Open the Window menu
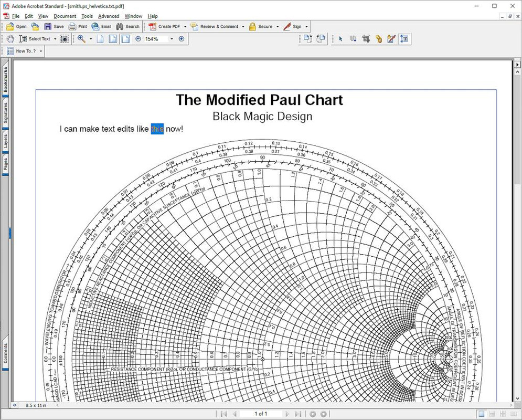The height and width of the screenshot is (420, 522). click(x=133, y=16)
